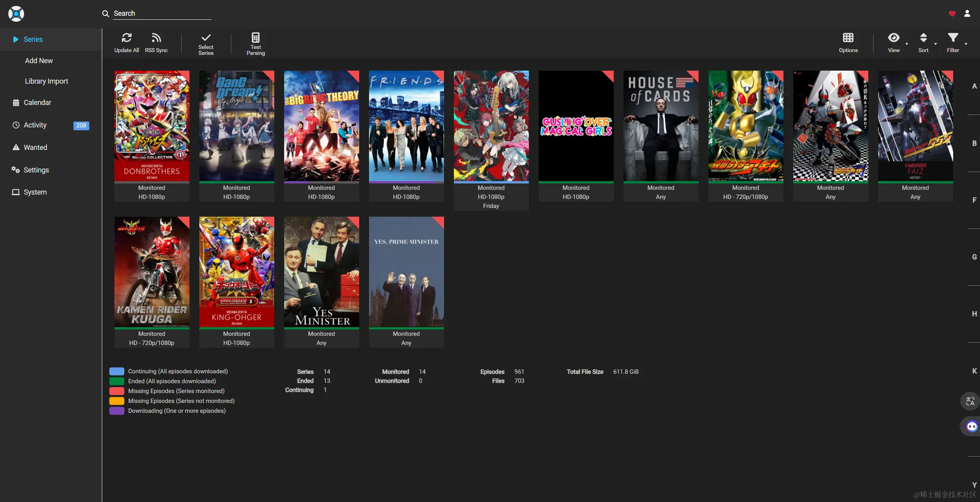Open the poster Options grid icon
Viewport: 980px width, 502px height.
pos(848,38)
